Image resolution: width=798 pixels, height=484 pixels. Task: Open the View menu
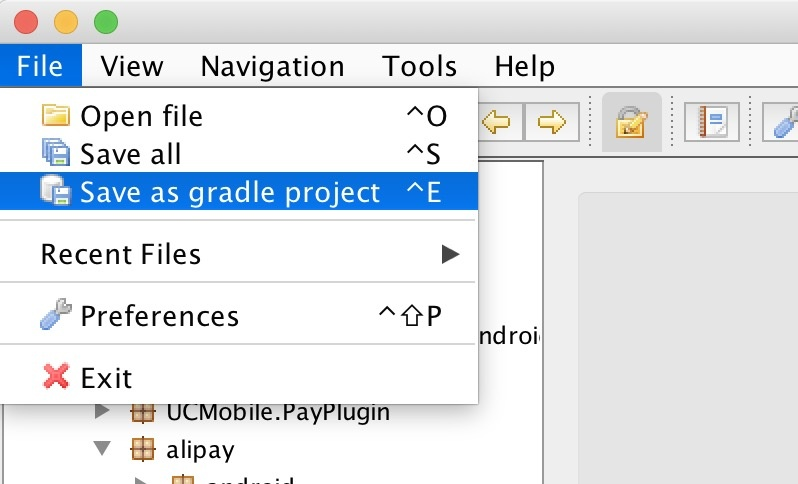(x=132, y=66)
